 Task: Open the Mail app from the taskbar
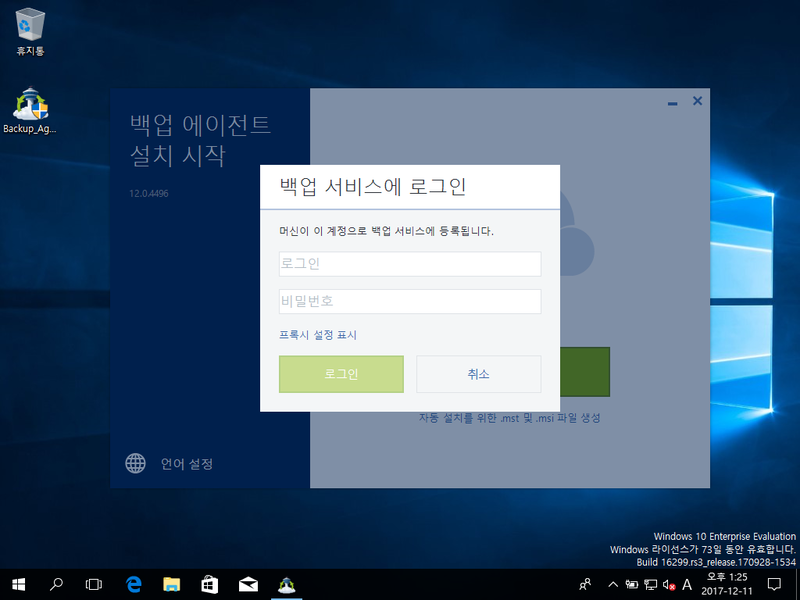point(248,585)
